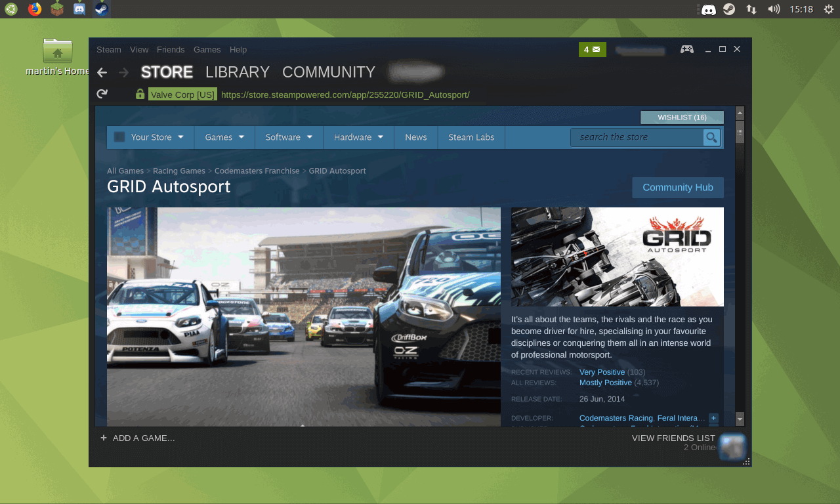Open the Steam Labs section
This screenshot has height=504, width=840.
click(x=471, y=137)
